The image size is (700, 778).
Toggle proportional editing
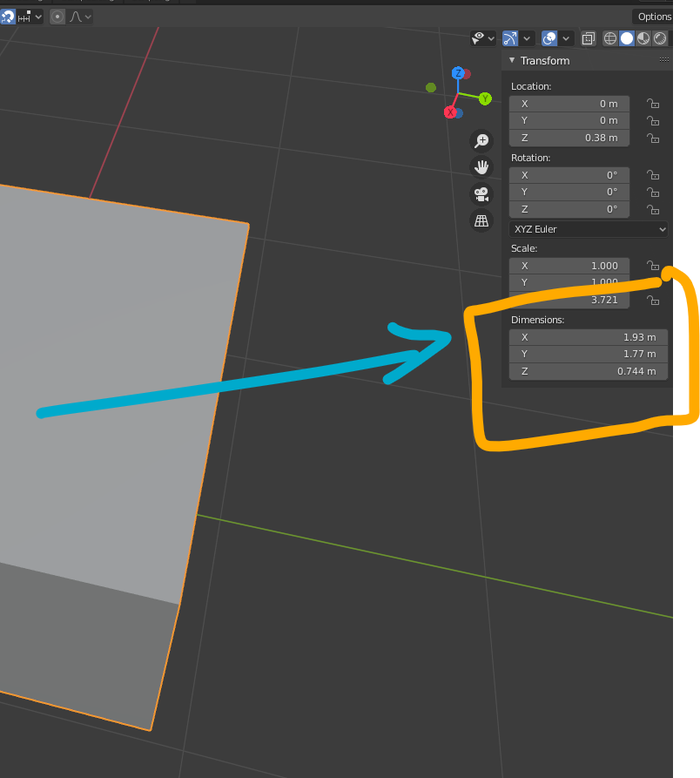coord(57,17)
